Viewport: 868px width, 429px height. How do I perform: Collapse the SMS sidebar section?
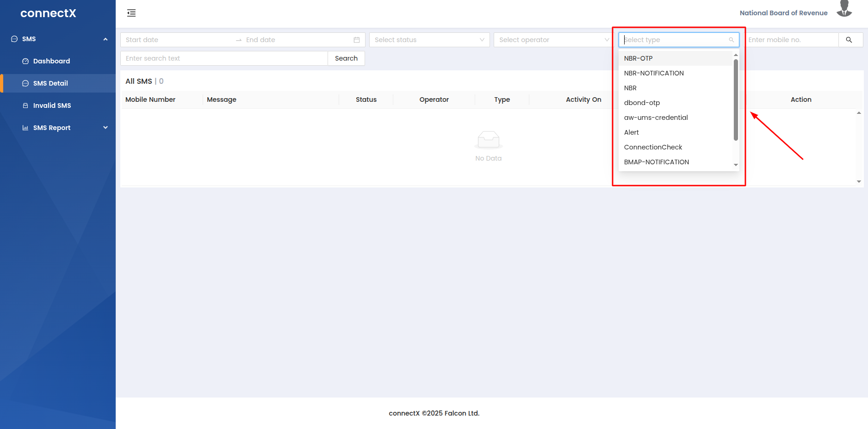click(x=105, y=39)
